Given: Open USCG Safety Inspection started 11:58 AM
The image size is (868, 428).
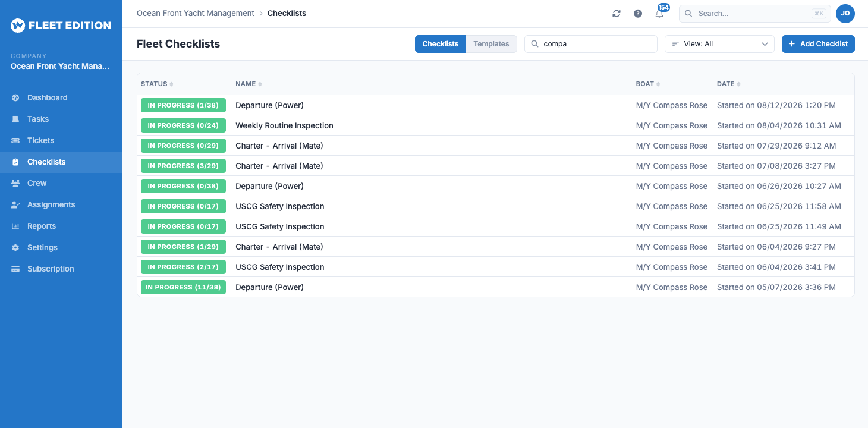Looking at the screenshot, I should click(280, 206).
